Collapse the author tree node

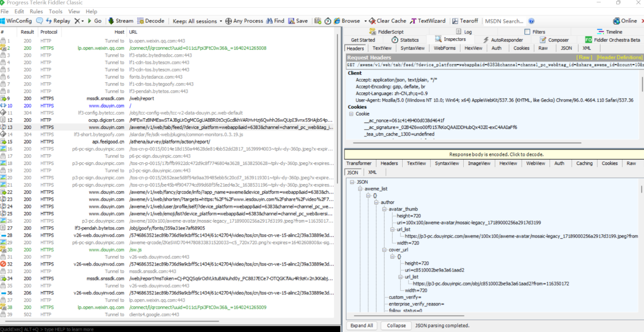(376, 202)
